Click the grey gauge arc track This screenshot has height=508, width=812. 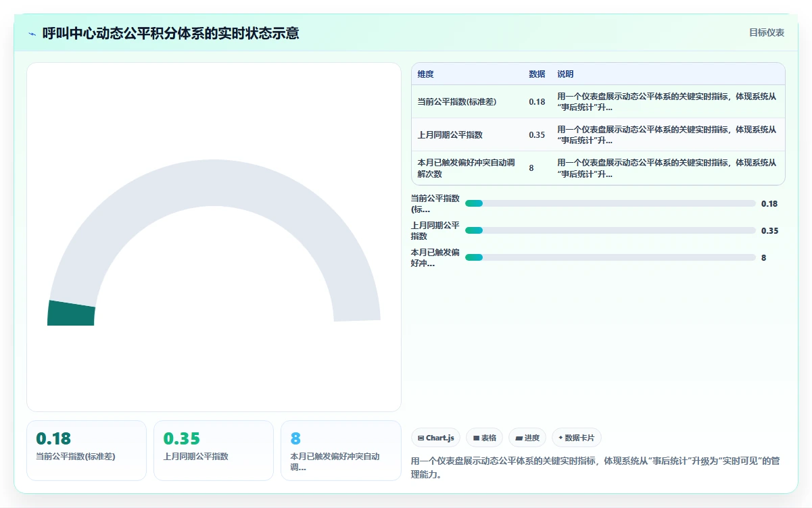tap(215, 183)
